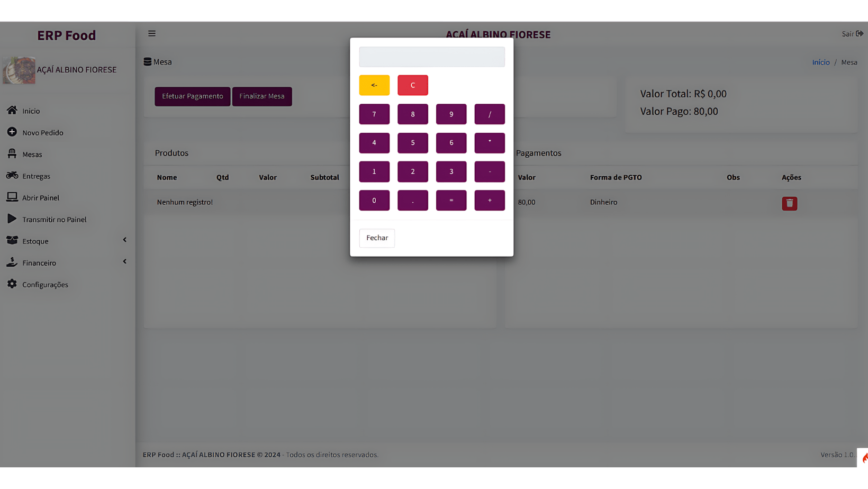Open Mesas in the sidebar menu
The width and height of the screenshot is (868, 489).
tap(32, 155)
